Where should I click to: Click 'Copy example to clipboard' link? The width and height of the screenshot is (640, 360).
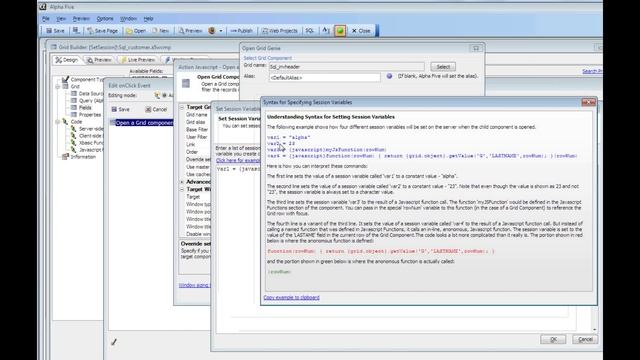point(291,298)
